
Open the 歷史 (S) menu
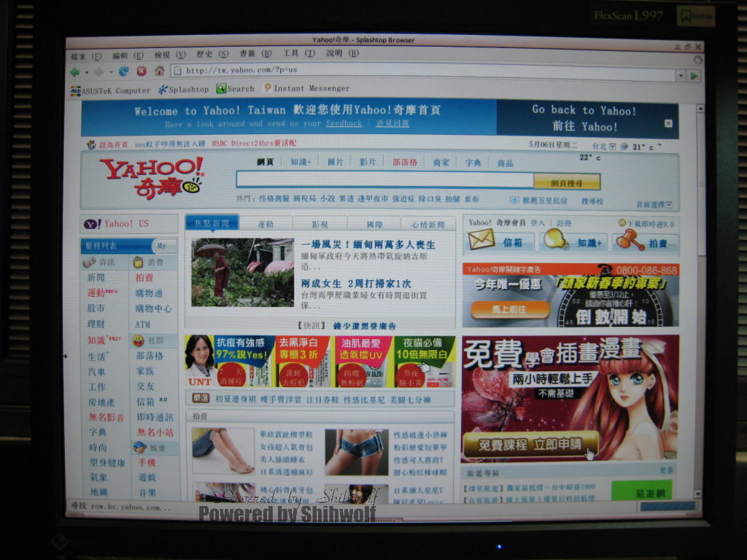pos(212,54)
